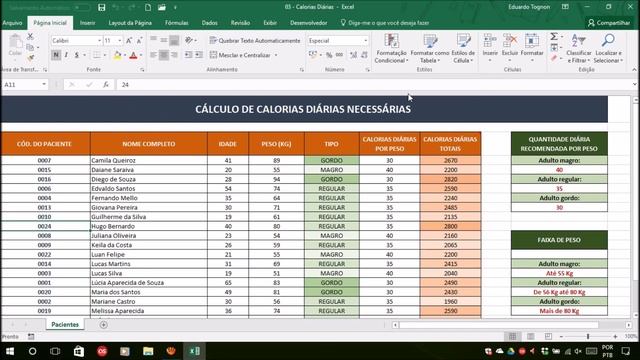Click the Increase font size icon
The height and width of the screenshot is (360, 640).
click(x=129, y=40)
